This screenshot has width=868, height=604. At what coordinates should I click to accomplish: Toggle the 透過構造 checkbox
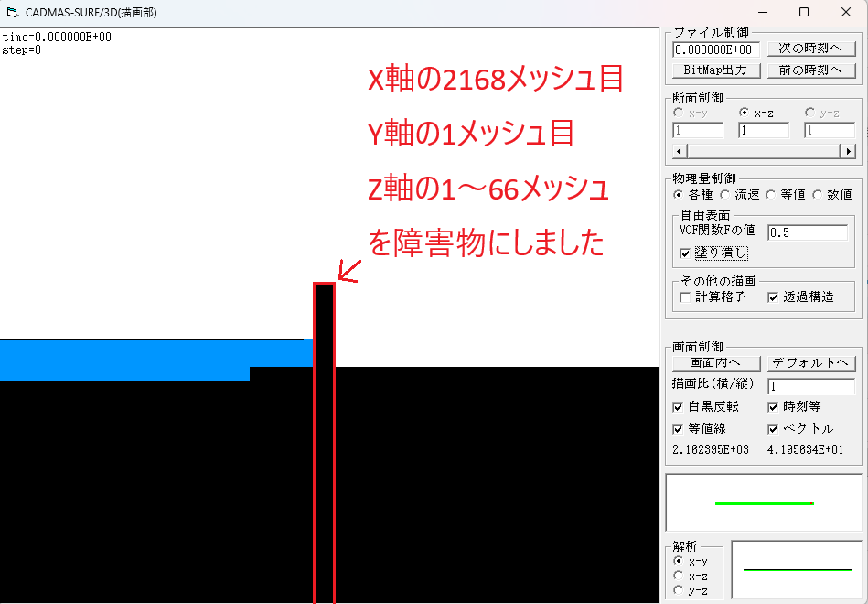click(x=773, y=297)
